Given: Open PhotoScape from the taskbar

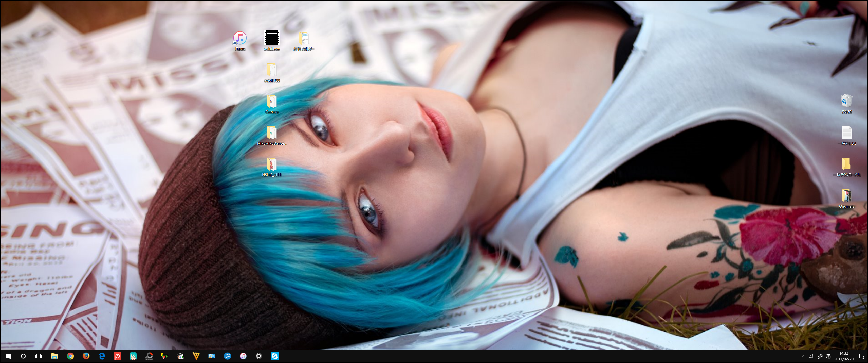Looking at the screenshot, I should (149, 356).
